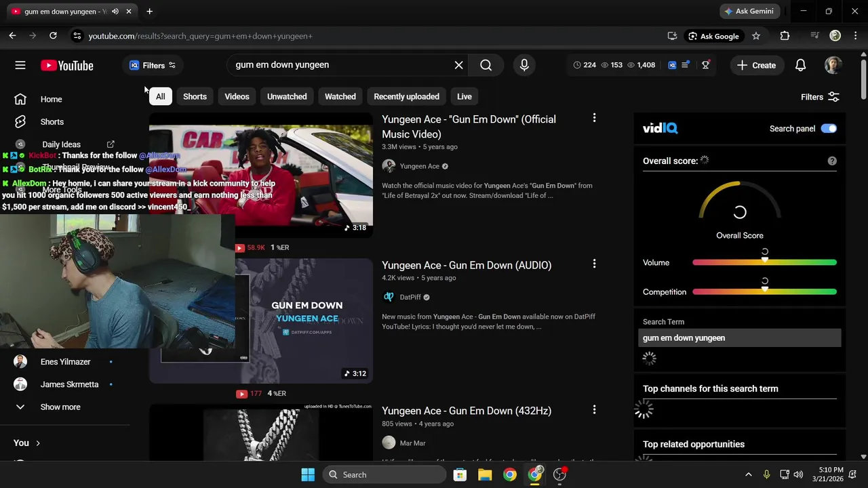Click the magnifier search button
868x488 pixels.
tap(486, 65)
